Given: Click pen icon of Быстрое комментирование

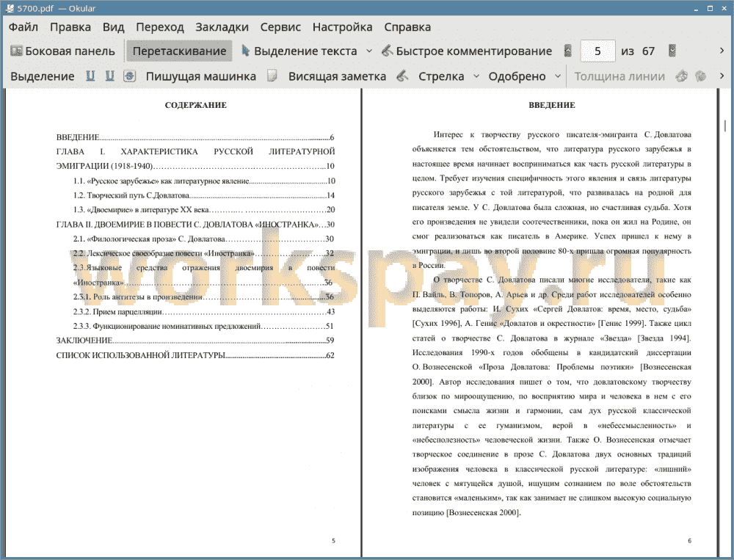Looking at the screenshot, I should (x=387, y=51).
